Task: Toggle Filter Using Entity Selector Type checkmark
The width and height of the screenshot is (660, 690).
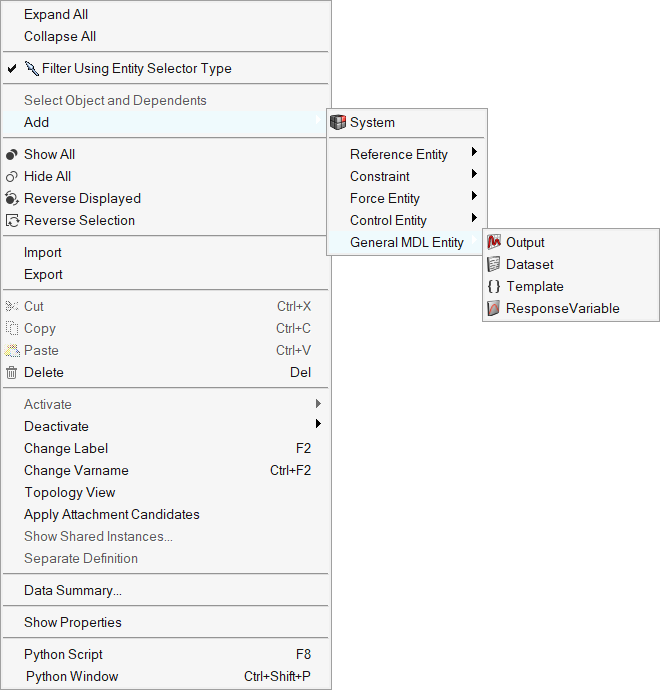Action: tap(12, 69)
